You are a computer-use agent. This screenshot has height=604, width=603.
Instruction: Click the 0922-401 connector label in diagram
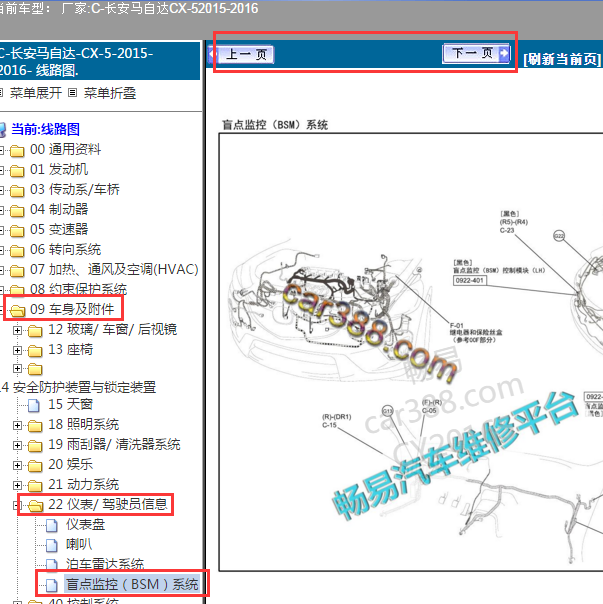[469, 280]
